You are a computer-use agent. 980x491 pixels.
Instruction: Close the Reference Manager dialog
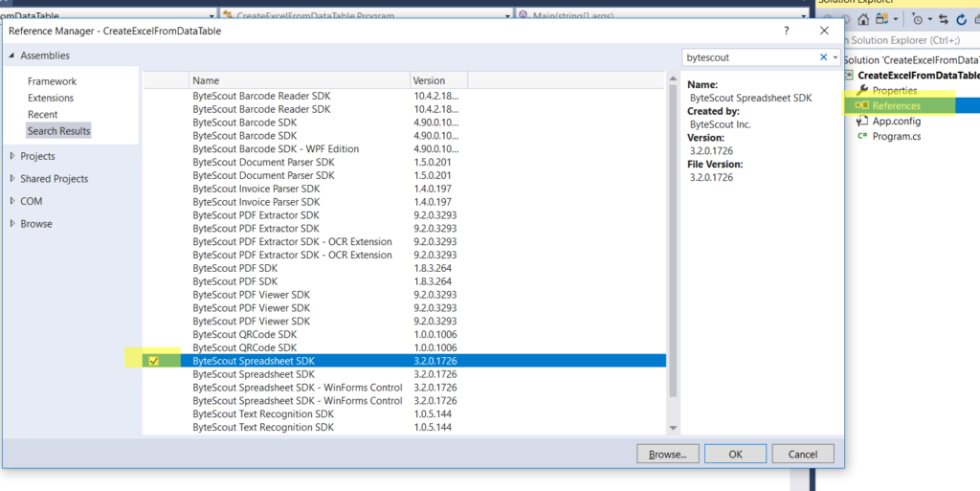pyautogui.click(x=824, y=31)
